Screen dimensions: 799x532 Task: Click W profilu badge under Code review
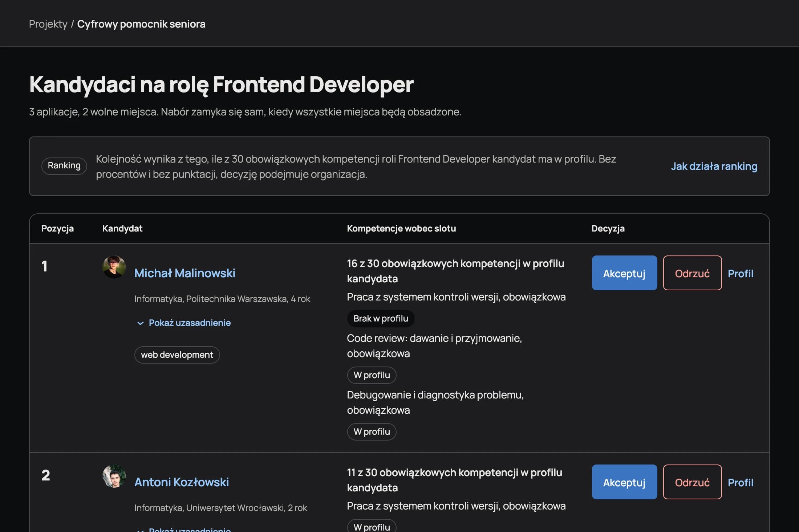[x=372, y=375]
